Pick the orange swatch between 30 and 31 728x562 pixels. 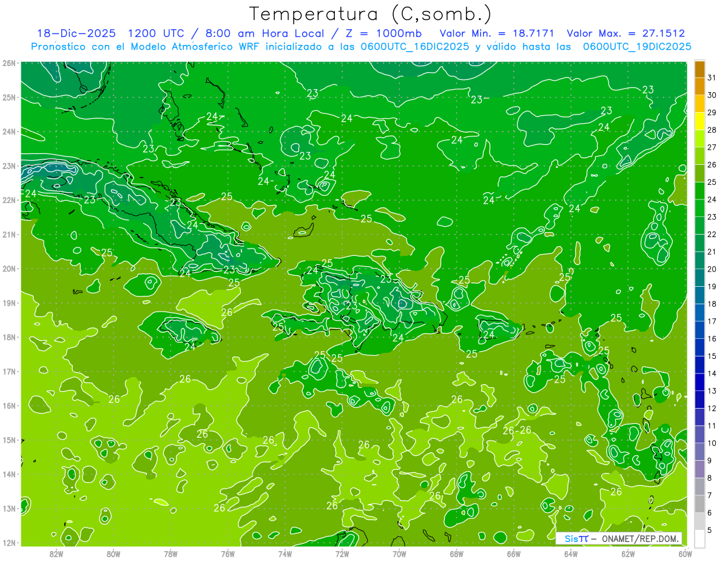(x=700, y=86)
